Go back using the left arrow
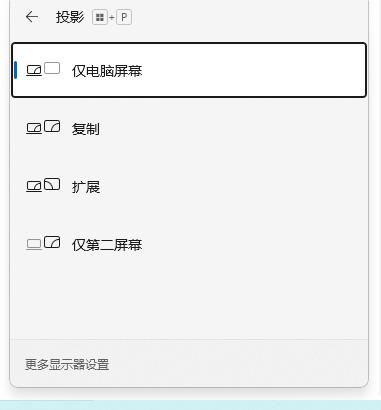Viewport: 381px width, 410px height. click(32, 17)
